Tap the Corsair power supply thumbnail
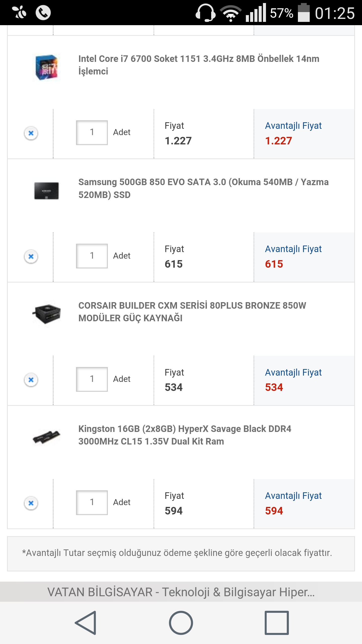This screenshot has width=362, height=644. point(47,314)
